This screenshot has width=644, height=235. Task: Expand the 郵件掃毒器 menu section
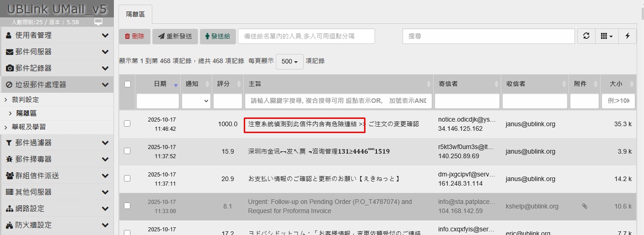point(57,159)
